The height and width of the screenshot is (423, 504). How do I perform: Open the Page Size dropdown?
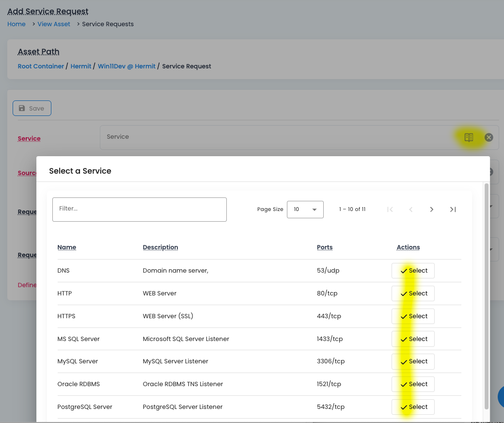pos(305,209)
